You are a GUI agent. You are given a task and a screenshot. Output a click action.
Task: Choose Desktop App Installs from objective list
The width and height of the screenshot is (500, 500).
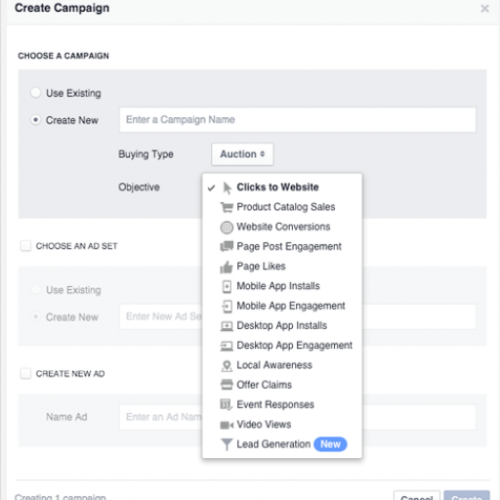pyautogui.click(x=282, y=326)
